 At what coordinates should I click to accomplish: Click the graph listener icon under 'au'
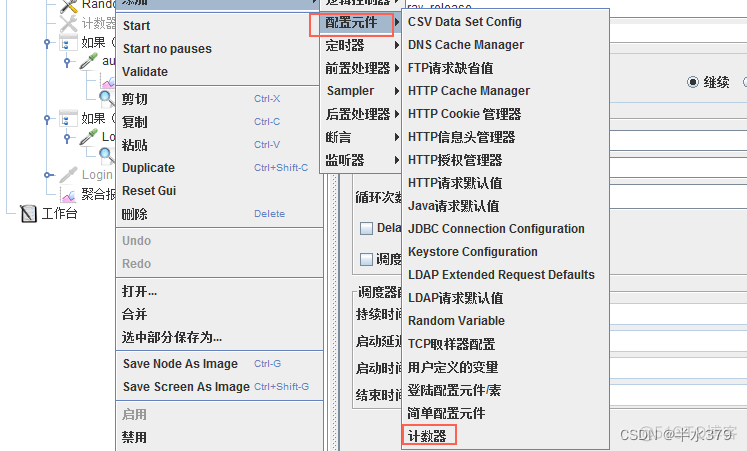(108, 81)
